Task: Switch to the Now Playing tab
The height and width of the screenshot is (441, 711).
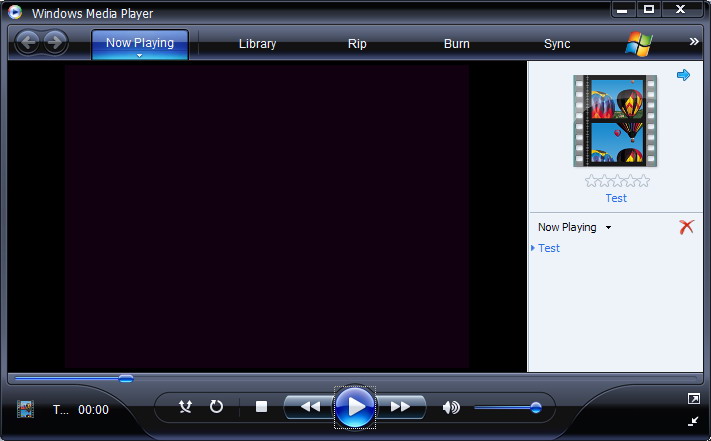Action: (140, 43)
